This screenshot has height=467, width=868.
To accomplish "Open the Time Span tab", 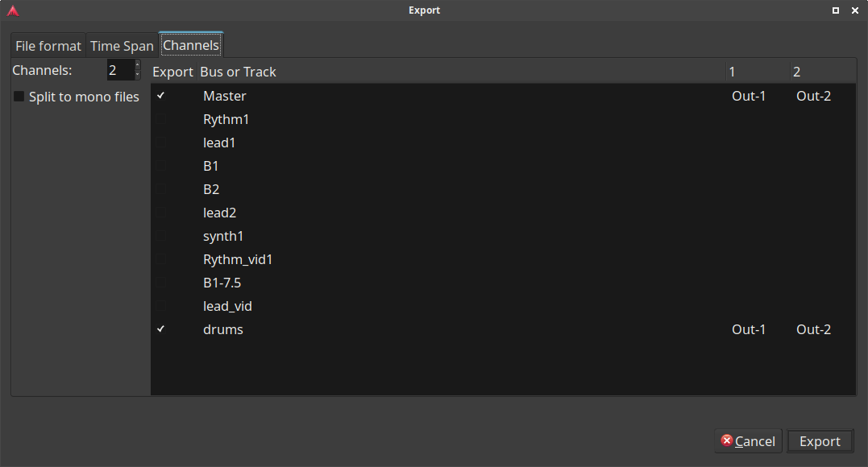I will point(122,46).
